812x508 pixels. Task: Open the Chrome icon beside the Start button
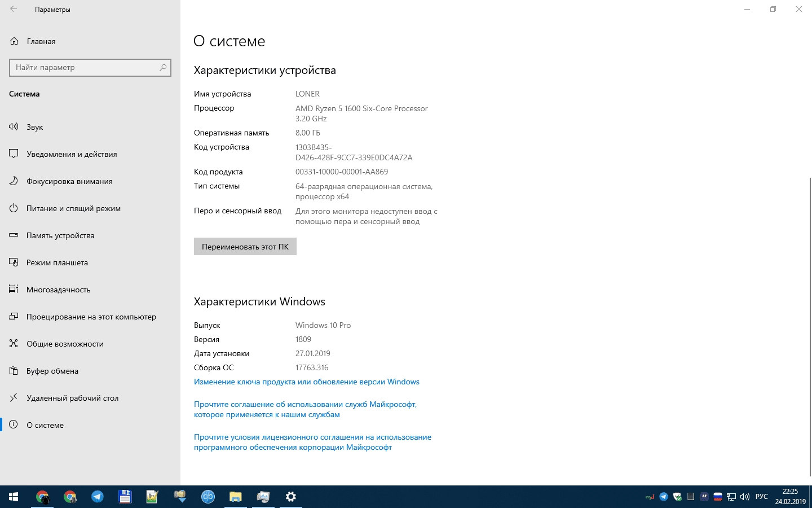coord(42,497)
